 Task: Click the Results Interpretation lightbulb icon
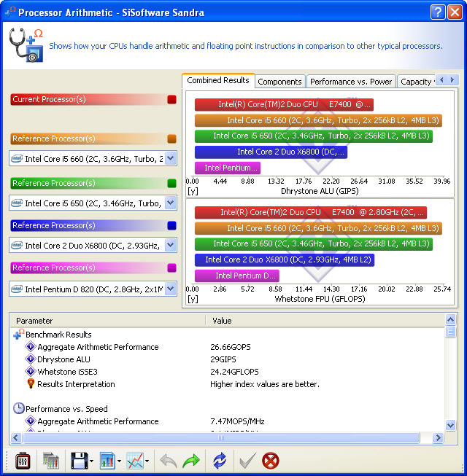click(31, 383)
